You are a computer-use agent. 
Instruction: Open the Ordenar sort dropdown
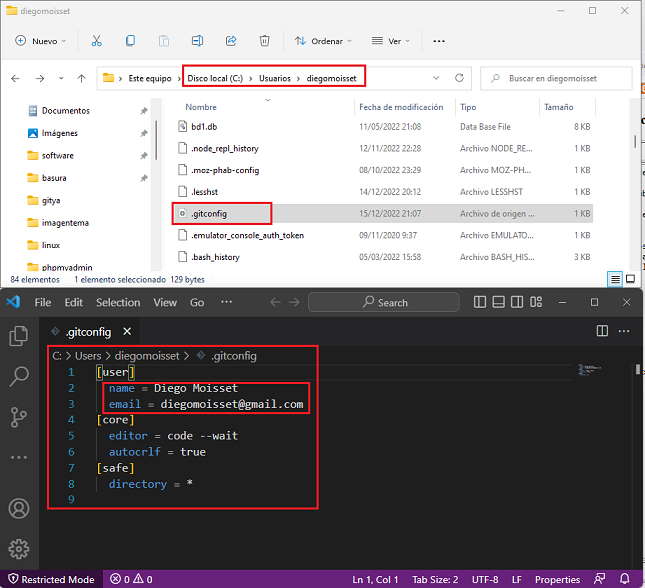(323, 41)
